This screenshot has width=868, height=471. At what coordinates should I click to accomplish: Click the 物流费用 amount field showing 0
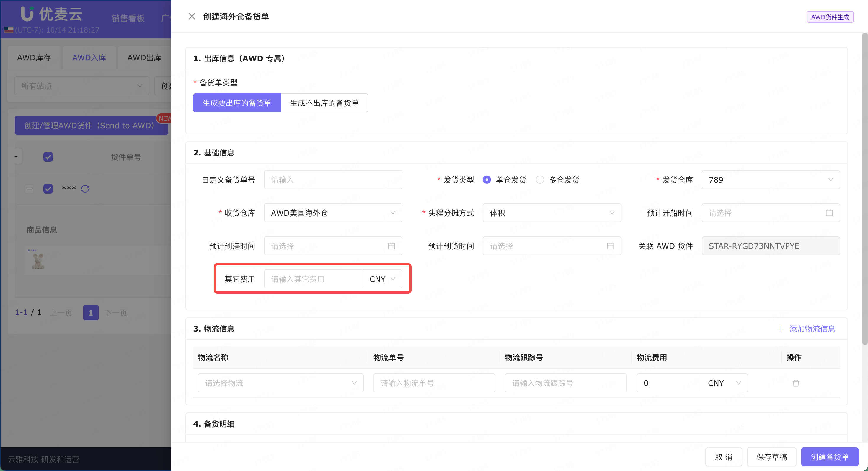[669, 383]
